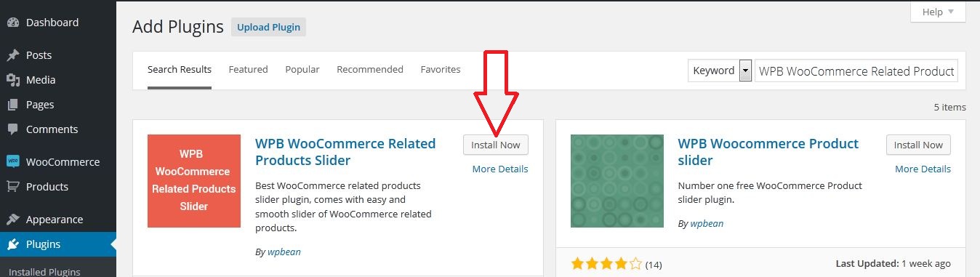This screenshot has width=980, height=277.
Task: Click the Upload Plugin button
Action: pyautogui.click(x=269, y=28)
